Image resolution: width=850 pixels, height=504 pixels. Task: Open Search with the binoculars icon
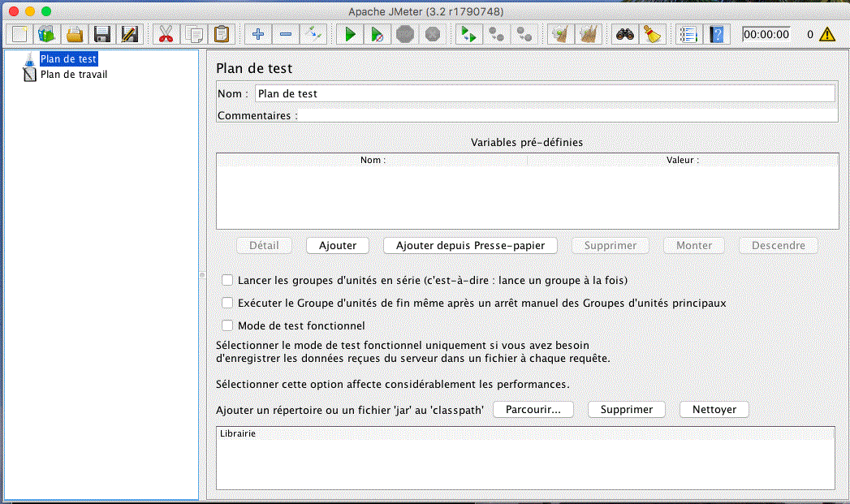pyautogui.click(x=625, y=34)
